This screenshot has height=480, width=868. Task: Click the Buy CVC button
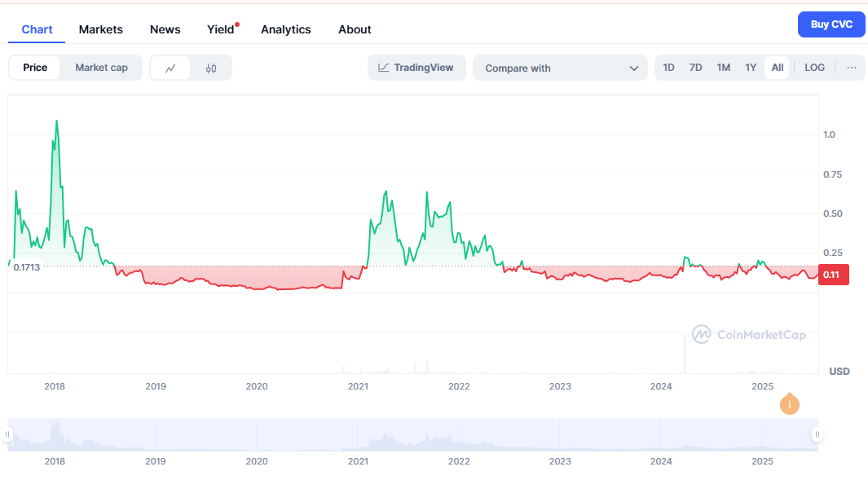(831, 24)
